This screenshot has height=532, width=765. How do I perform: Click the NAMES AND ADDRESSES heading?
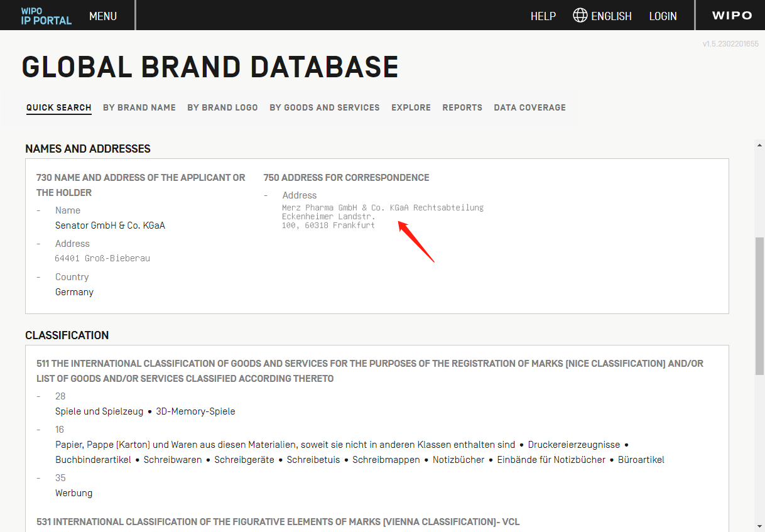pos(88,149)
